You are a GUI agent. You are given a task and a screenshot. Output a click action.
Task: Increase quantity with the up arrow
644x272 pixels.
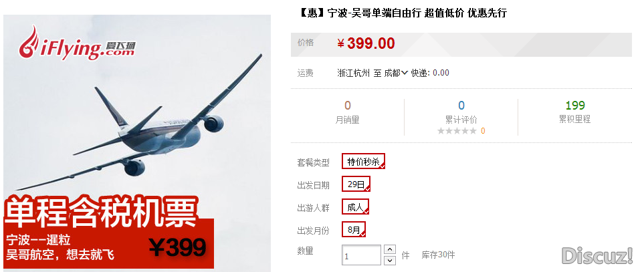(390, 249)
